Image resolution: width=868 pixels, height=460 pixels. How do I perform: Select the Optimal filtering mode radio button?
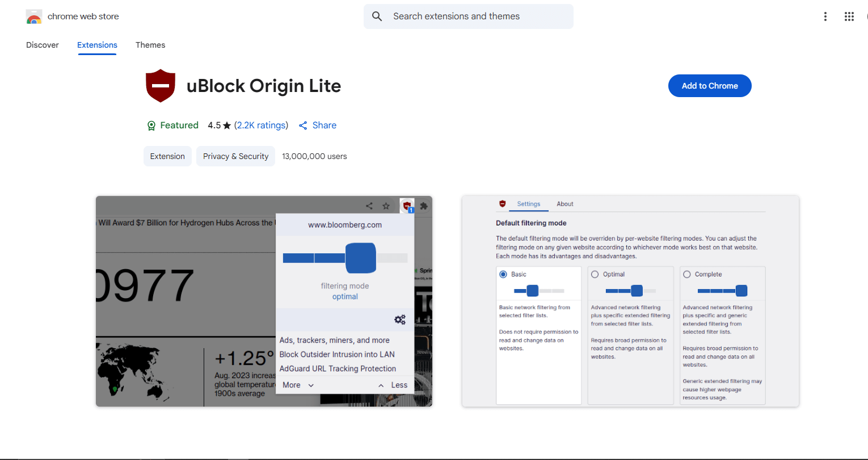[x=595, y=274]
